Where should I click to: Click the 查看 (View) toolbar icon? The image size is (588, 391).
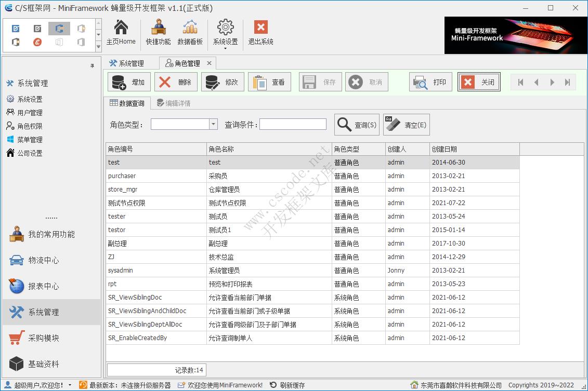coord(269,82)
